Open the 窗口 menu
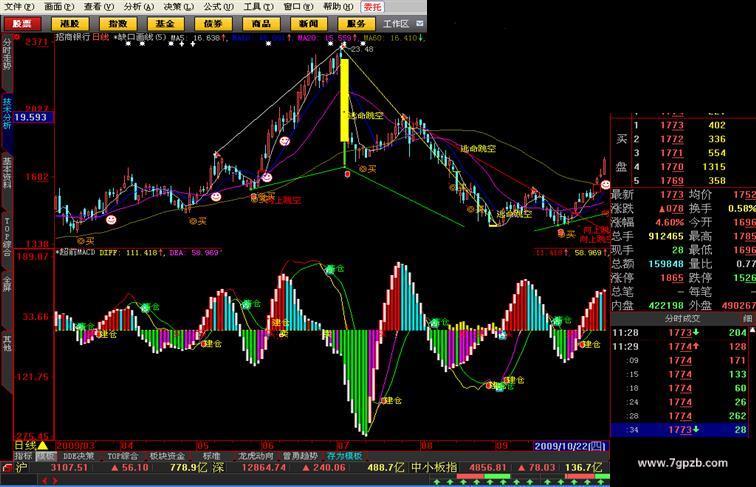The image size is (756, 487). pyautogui.click(x=298, y=7)
